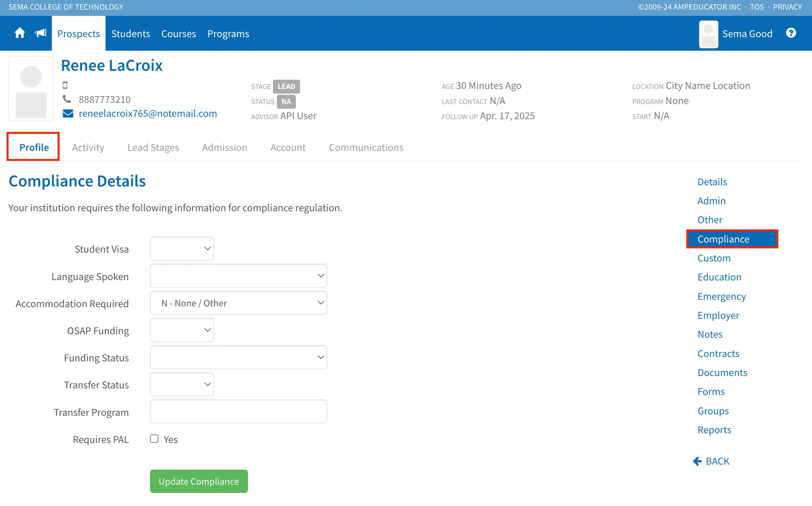
Task: Click the LEAD stage badge
Action: coord(286,86)
